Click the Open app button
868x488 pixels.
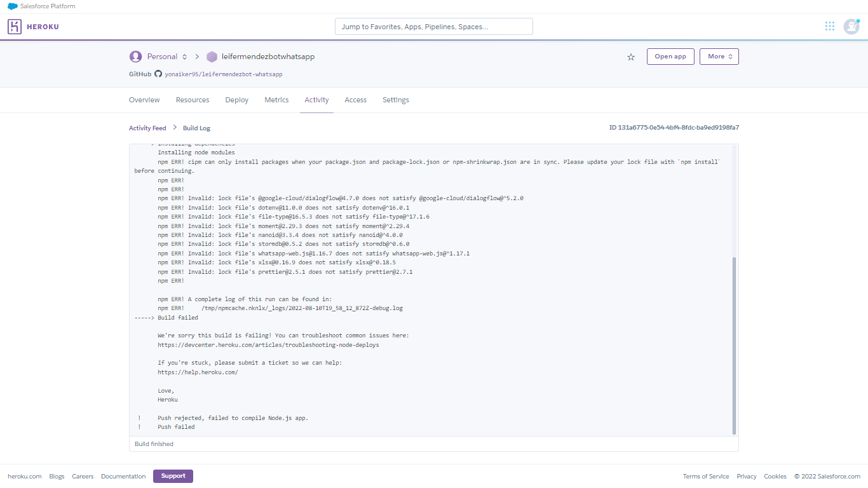[670, 57]
